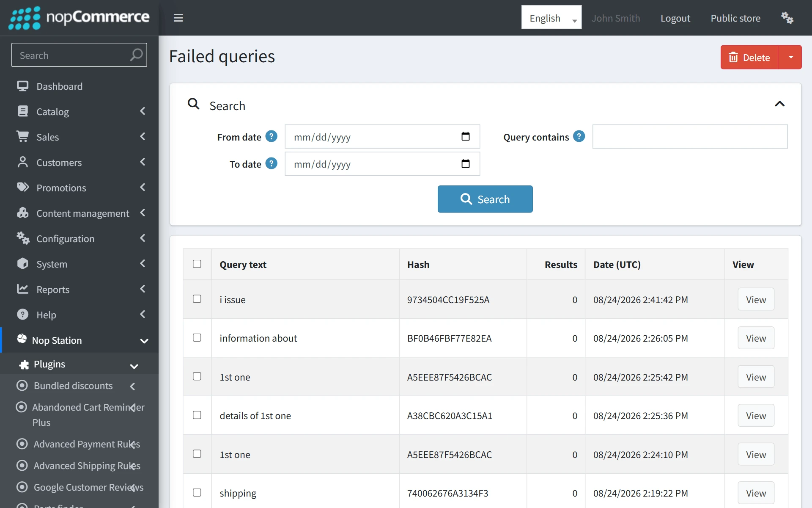This screenshot has width=812, height=508.
Task: Open the To date calendar picker
Action: 466,163
